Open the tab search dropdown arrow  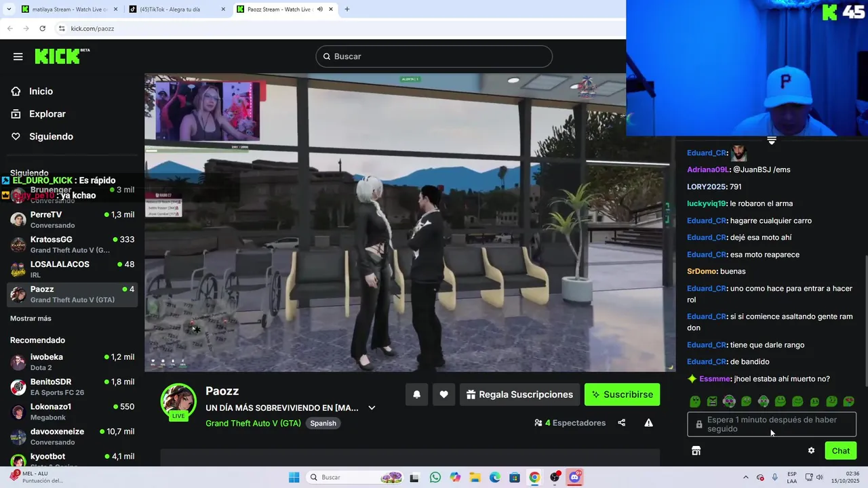click(x=8, y=9)
